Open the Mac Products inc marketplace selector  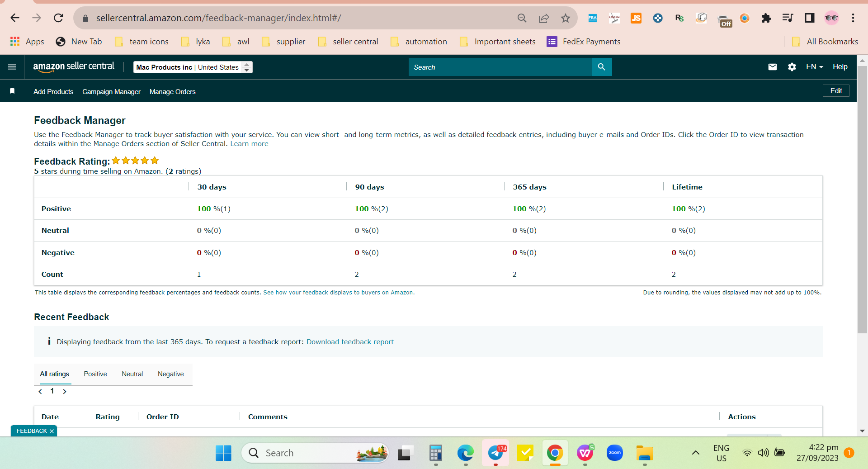(193, 67)
